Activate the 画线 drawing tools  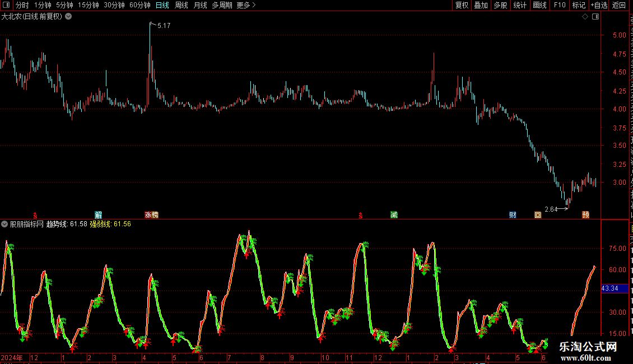[x=540, y=5]
